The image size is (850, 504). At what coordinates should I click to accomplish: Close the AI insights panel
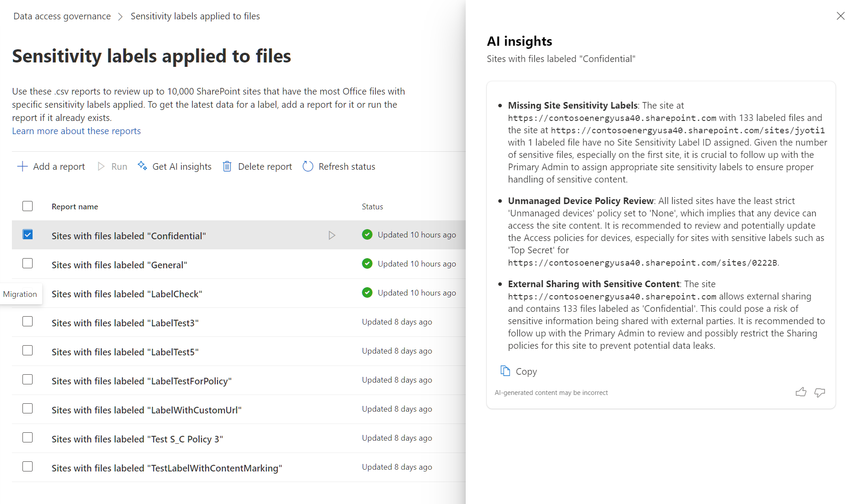pos(840,16)
